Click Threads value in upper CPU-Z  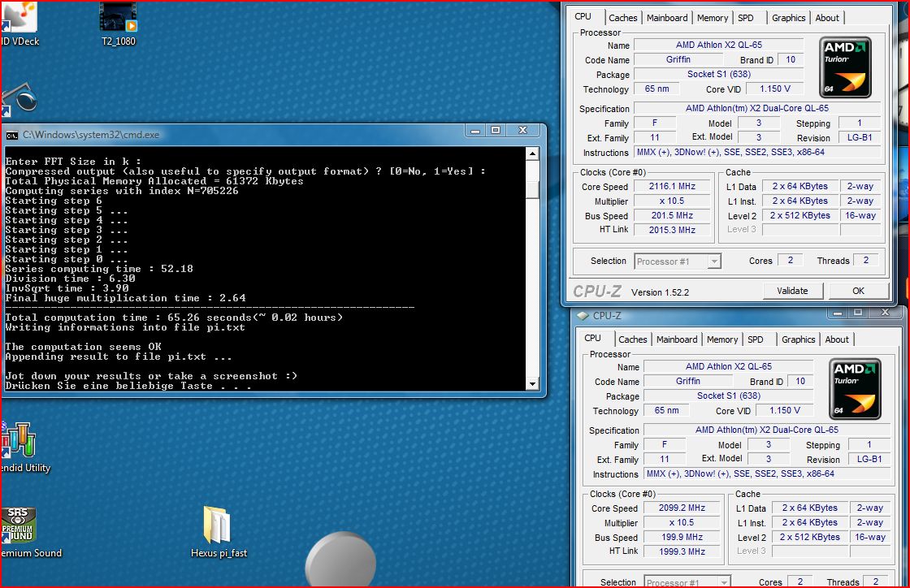pyautogui.click(x=866, y=261)
